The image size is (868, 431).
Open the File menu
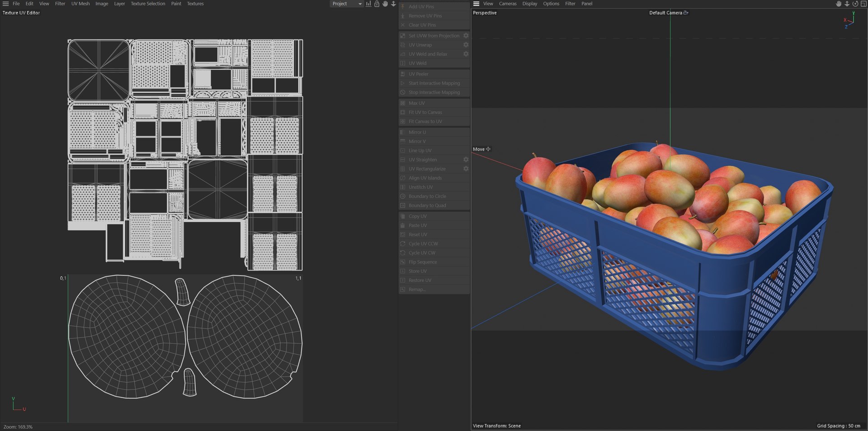tap(16, 4)
